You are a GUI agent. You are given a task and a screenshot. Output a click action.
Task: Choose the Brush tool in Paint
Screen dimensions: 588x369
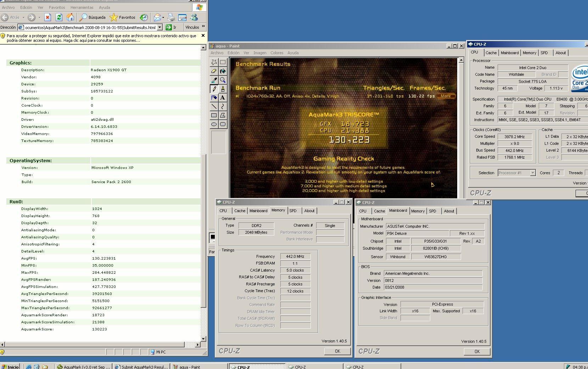click(223, 89)
